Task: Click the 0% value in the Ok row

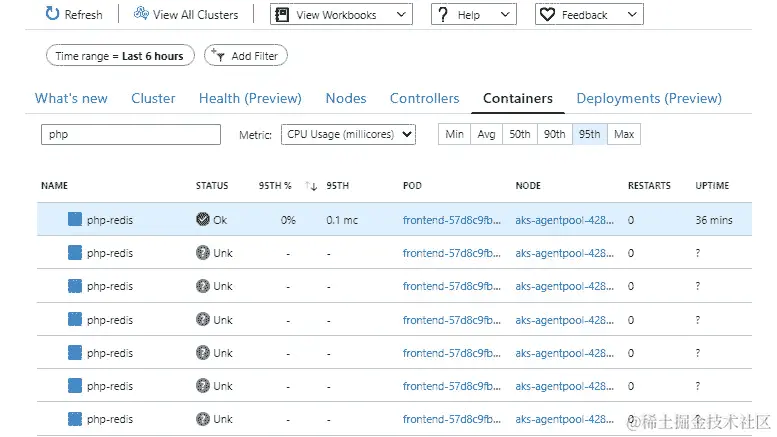Action: click(288, 220)
